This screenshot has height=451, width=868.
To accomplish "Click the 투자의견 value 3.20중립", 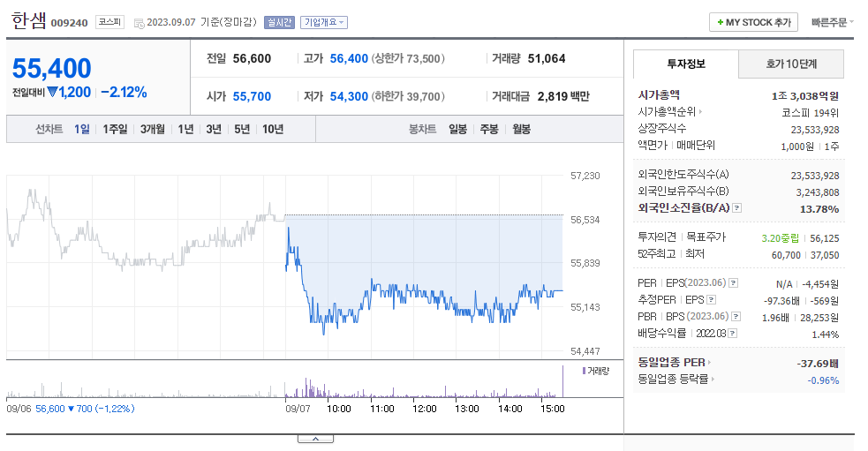I will pyautogui.click(x=780, y=238).
